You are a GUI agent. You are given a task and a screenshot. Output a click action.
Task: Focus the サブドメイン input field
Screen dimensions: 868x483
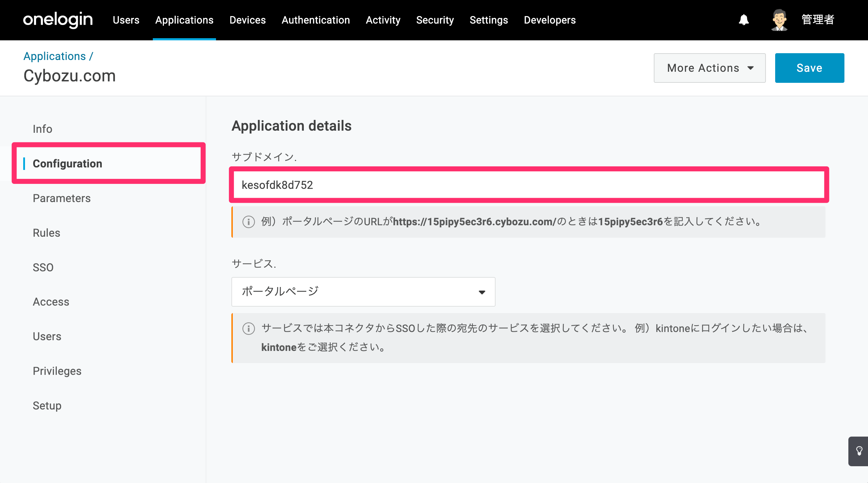[x=529, y=185]
